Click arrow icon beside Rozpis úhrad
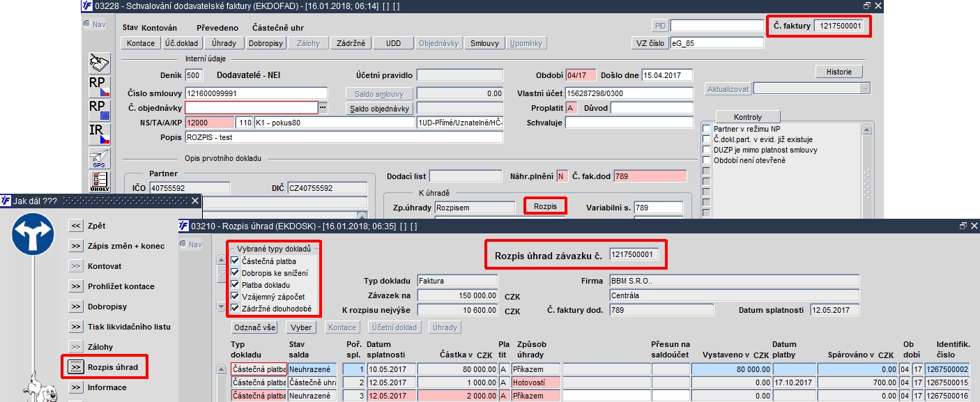Screen dimensions: 980x402 pos(76,367)
